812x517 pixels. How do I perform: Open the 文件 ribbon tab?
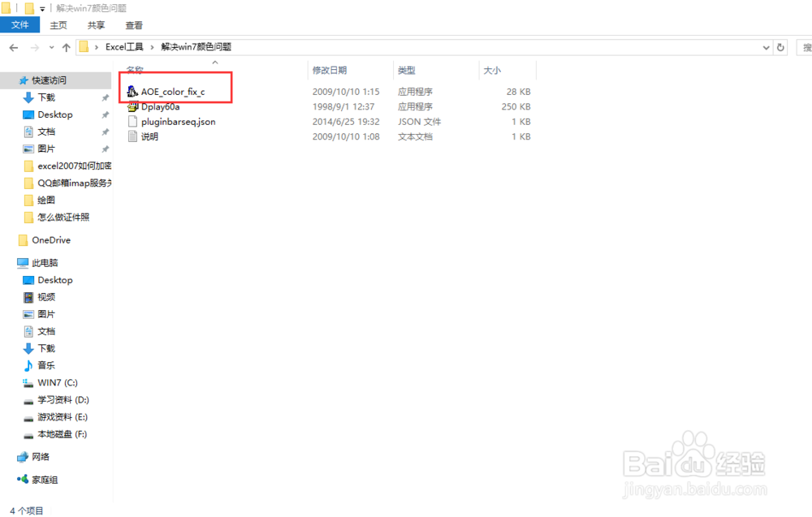pyautogui.click(x=19, y=25)
